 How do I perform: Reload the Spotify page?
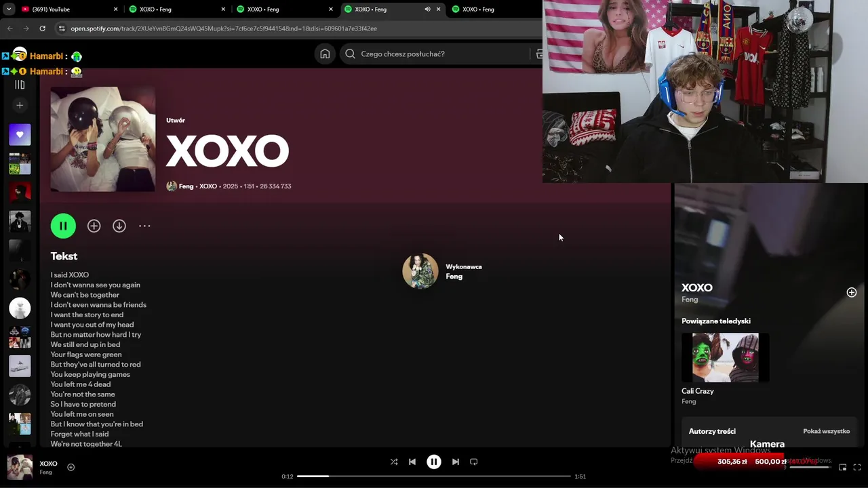(x=42, y=28)
